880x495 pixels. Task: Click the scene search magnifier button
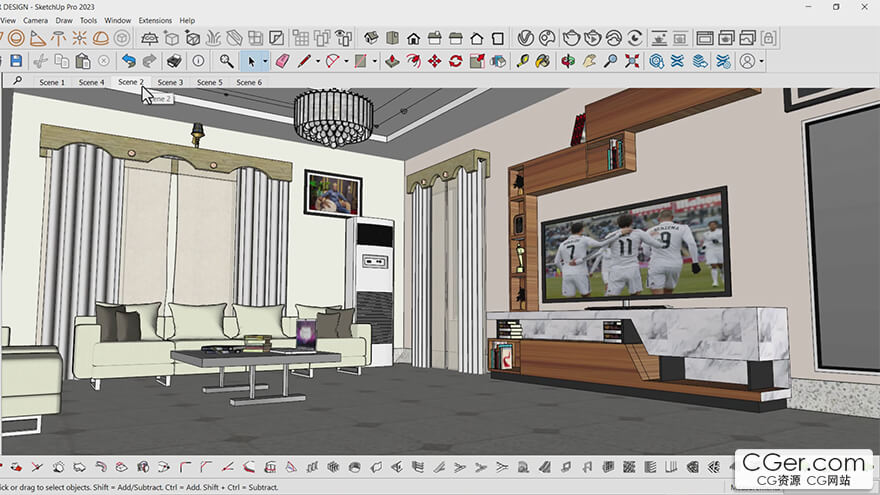pyautogui.click(x=17, y=81)
